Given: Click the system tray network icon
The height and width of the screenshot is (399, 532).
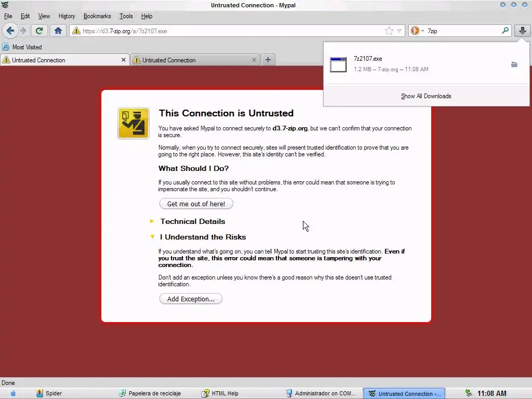Looking at the screenshot, I should 469,393.
